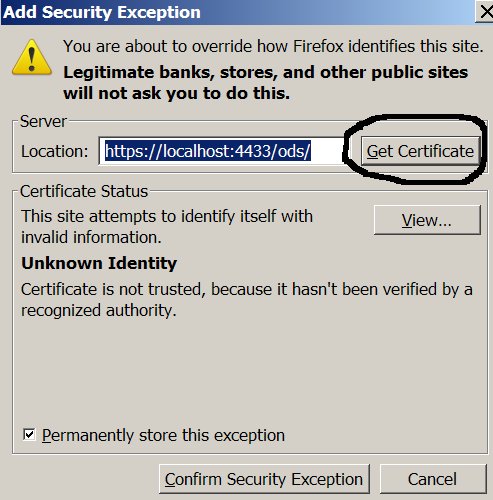Click the Certificate is not trusted message
Screen dimensions: 493x500
(x=247, y=300)
